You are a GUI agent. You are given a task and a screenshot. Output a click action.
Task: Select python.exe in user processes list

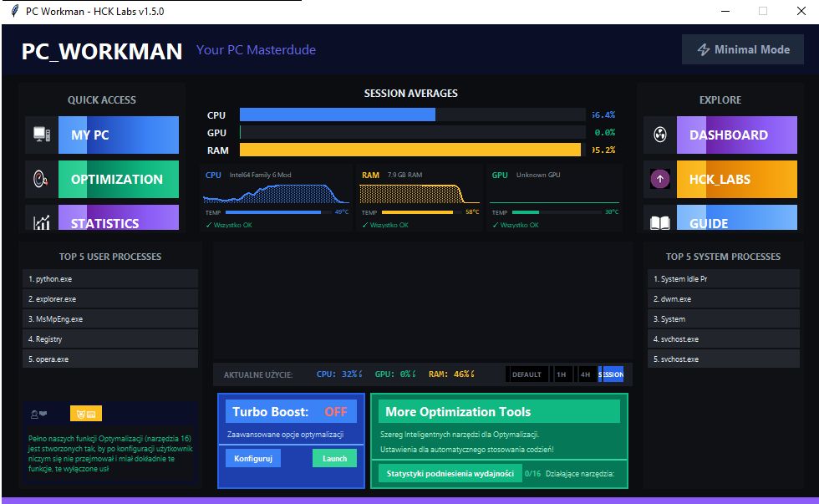(x=110, y=278)
